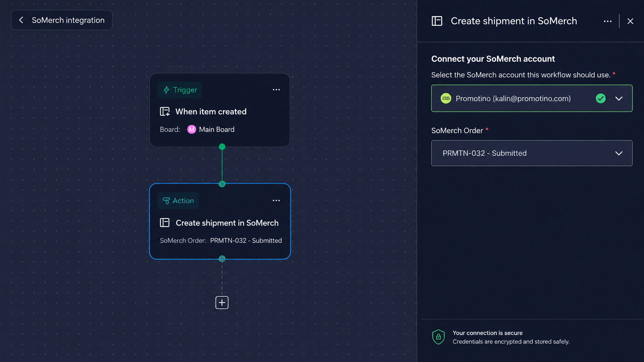Close the Create shipment side panel

click(x=630, y=21)
